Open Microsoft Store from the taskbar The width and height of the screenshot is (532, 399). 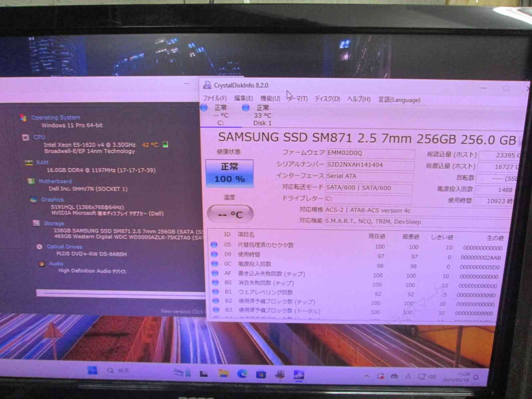(261, 374)
